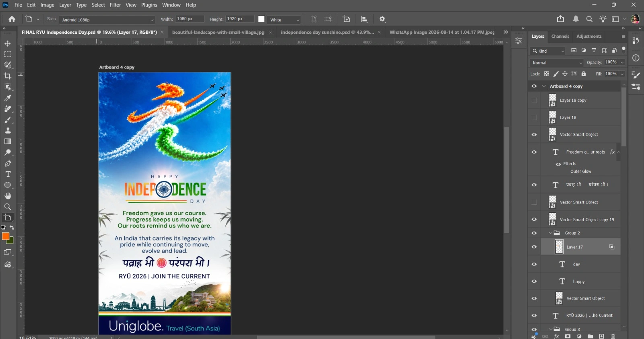Click the delete layer trash icon
This screenshot has width=644, height=339.
(613, 336)
